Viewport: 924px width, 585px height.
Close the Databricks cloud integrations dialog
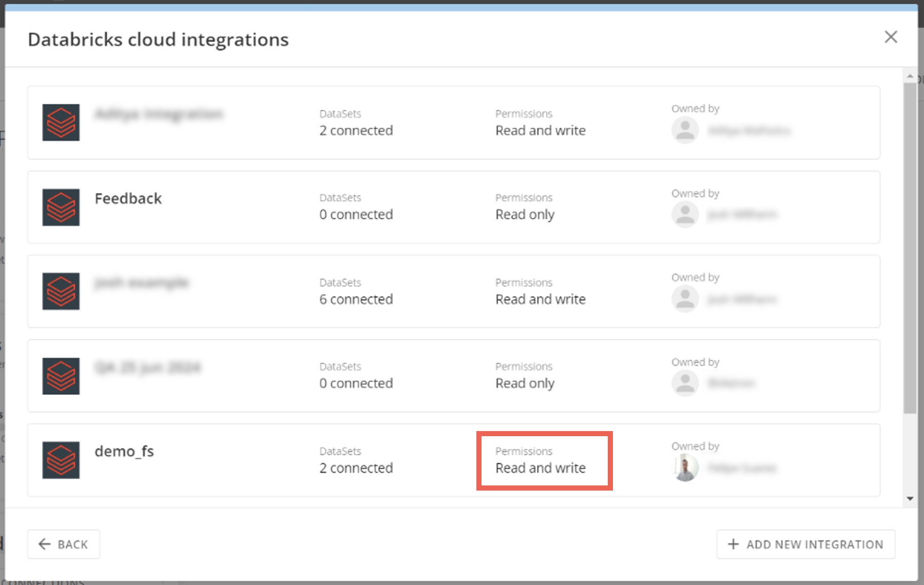pos(891,37)
